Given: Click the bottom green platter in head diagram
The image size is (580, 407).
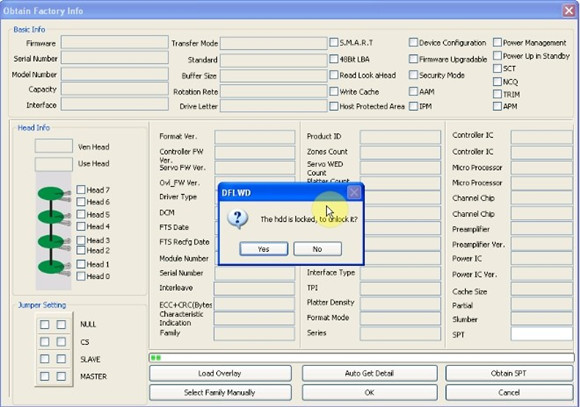Looking at the screenshot, I should click(x=51, y=267).
